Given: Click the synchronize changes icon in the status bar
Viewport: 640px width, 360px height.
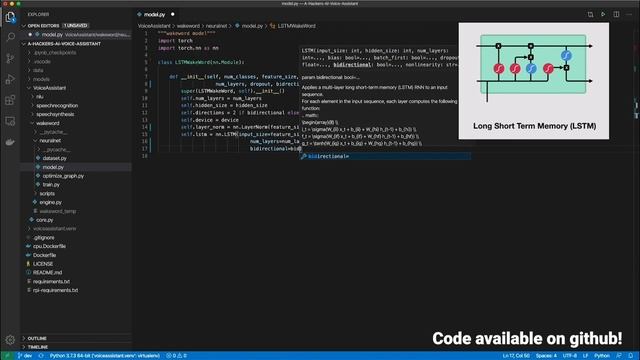Looking at the screenshot, I should (x=41, y=356).
